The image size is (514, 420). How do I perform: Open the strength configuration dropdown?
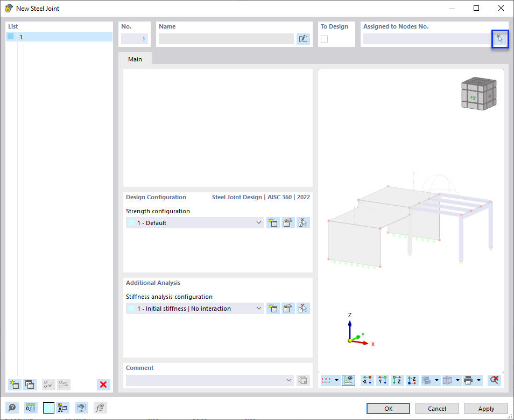(258, 222)
